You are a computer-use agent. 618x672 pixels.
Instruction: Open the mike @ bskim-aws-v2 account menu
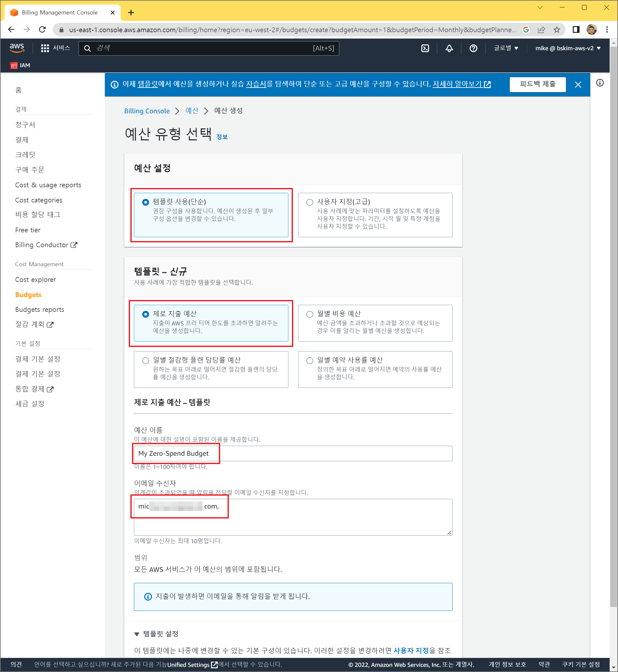567,48
